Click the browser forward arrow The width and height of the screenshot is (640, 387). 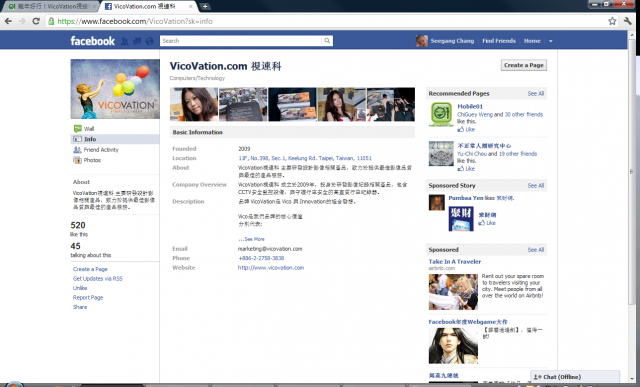[22, 21]
